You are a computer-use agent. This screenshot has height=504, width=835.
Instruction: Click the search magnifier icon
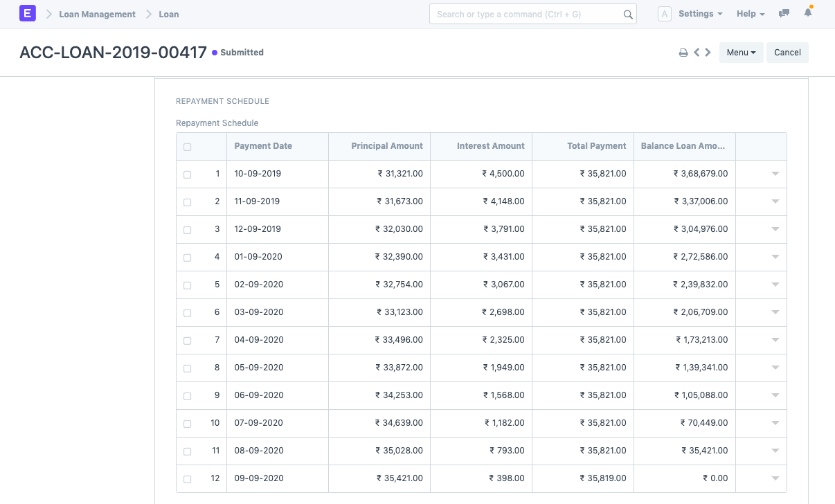(x=628, y=14)
